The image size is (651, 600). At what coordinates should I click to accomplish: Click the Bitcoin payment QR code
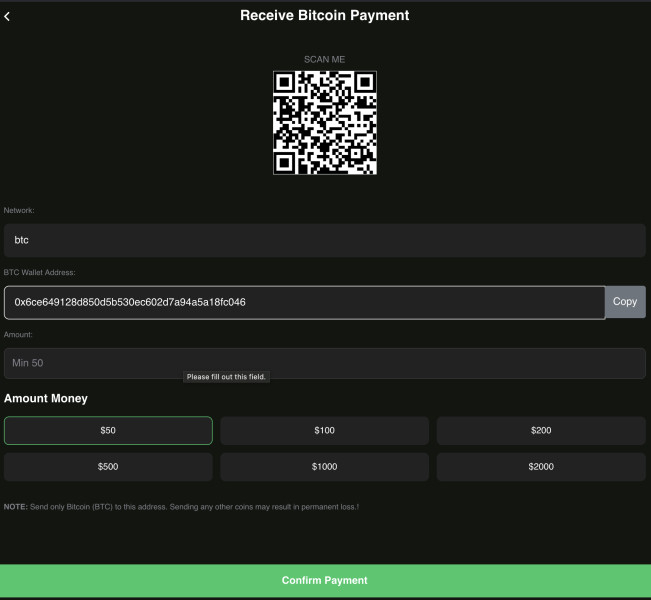324,123
